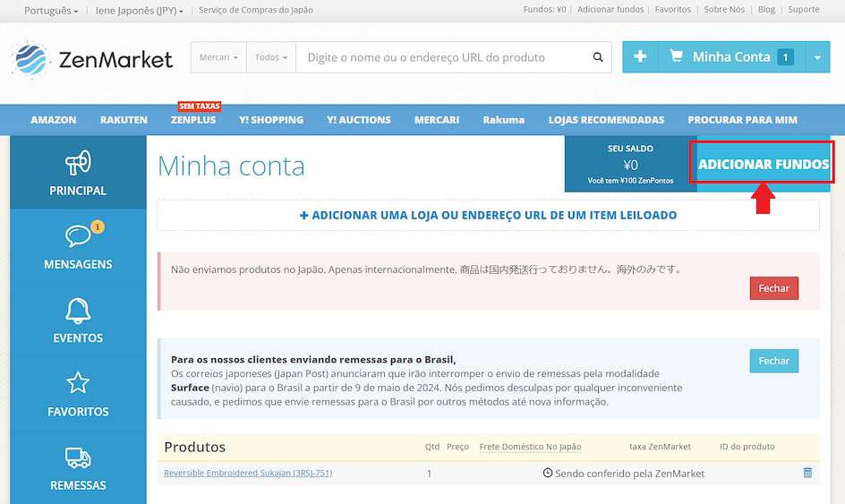Click the plus icon button beside Minha Conta
The width and height of the screenshot is (845, 504).
tap(640, 57)
